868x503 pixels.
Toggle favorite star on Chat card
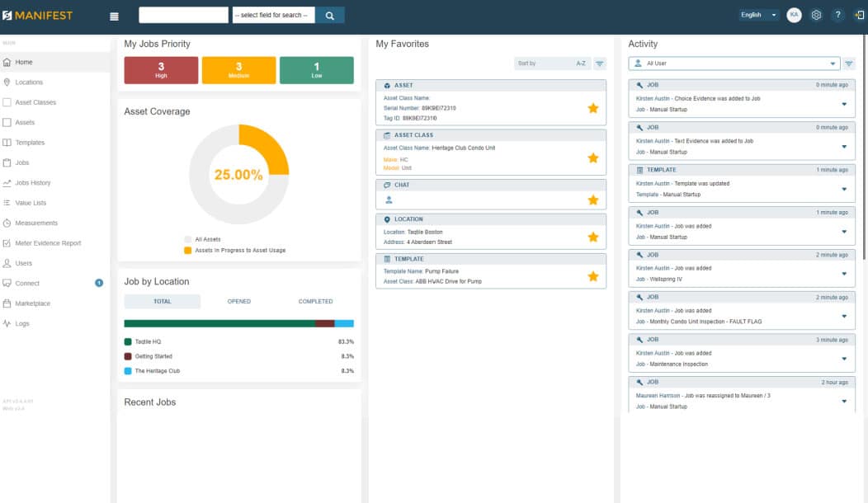(x=593, y=200)
